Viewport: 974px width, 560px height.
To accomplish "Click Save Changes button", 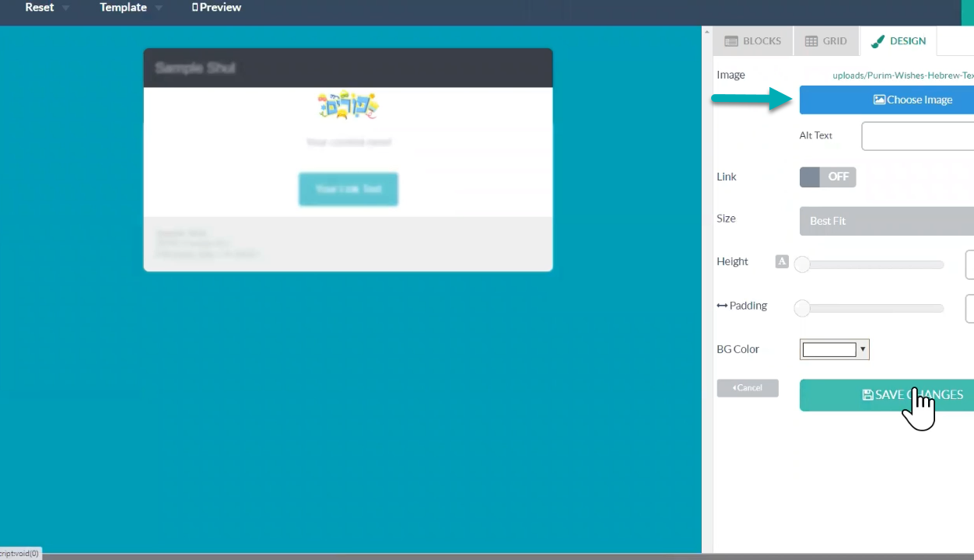I will 887,395.
